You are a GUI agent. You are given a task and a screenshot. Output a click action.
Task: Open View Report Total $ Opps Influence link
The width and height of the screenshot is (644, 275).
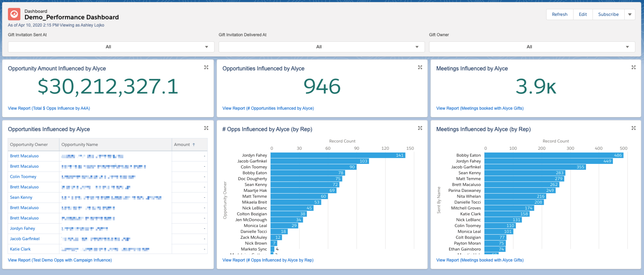click(x=49, y=108)
